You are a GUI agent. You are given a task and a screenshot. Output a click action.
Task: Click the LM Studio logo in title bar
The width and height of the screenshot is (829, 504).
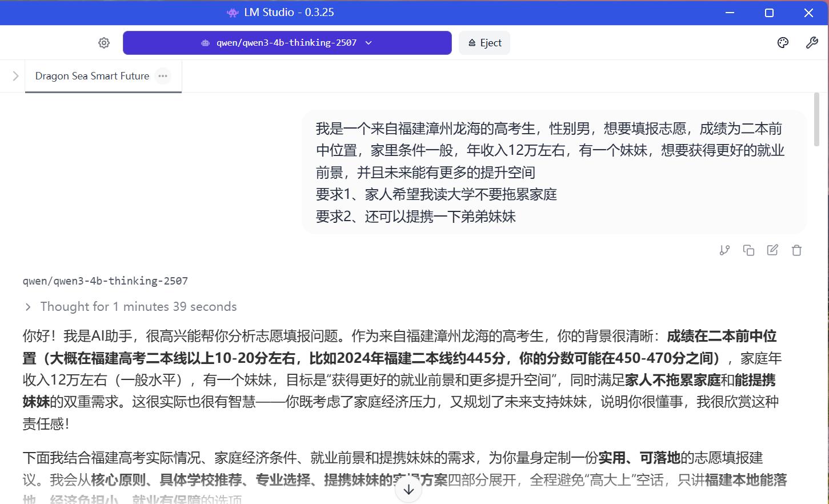(233, 13)
